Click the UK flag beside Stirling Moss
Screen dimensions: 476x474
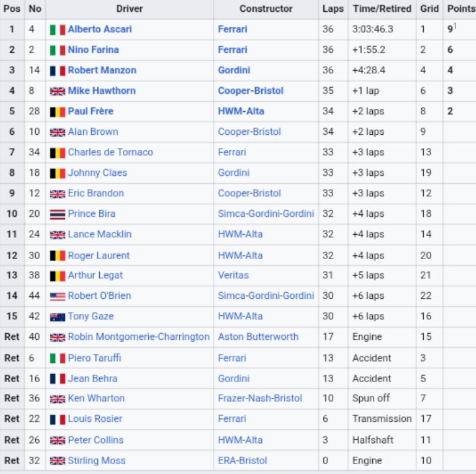(58, 461)
